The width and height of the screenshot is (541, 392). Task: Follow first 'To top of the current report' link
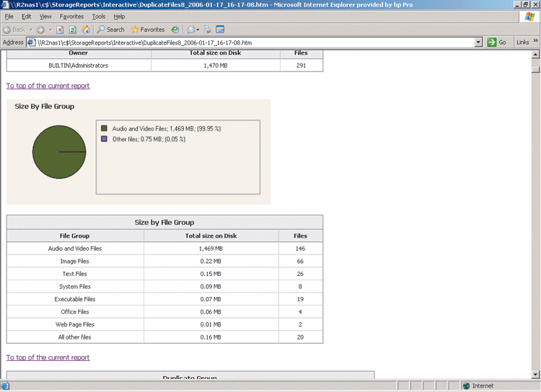48,86
